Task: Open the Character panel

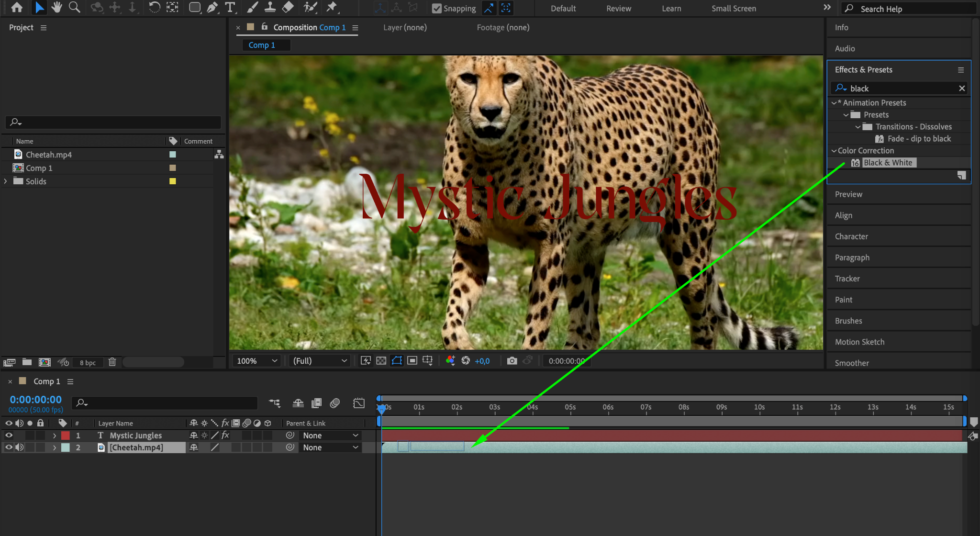Action: click(851, 236)
